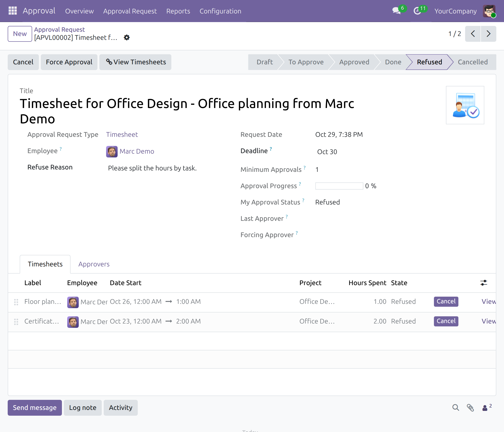
Task: Click the gear actions icon
Action: (127, 37)
